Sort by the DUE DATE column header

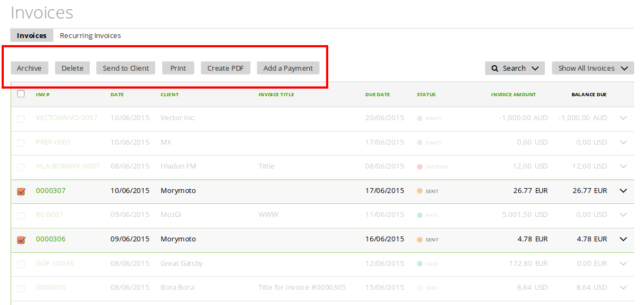pos(377,95)
